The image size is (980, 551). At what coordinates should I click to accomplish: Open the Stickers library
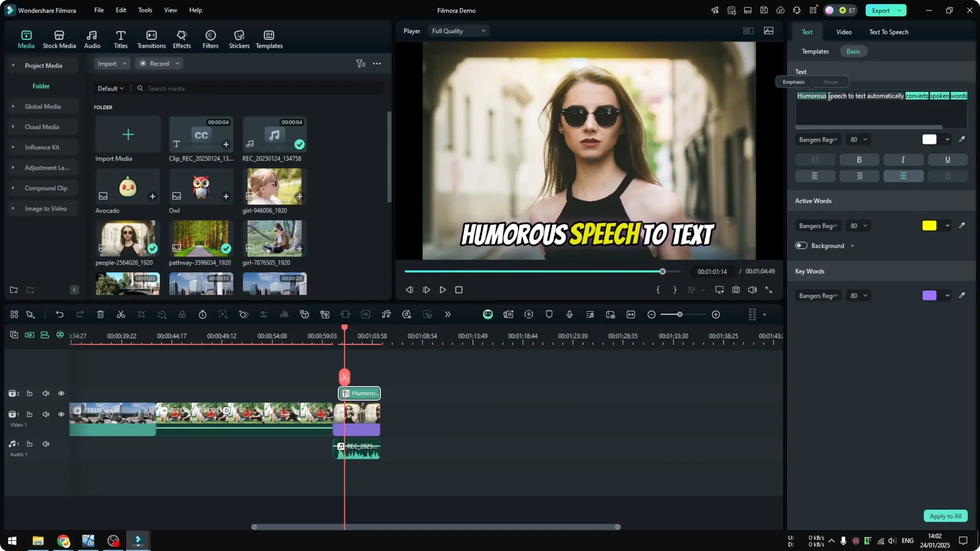(239, 39)
